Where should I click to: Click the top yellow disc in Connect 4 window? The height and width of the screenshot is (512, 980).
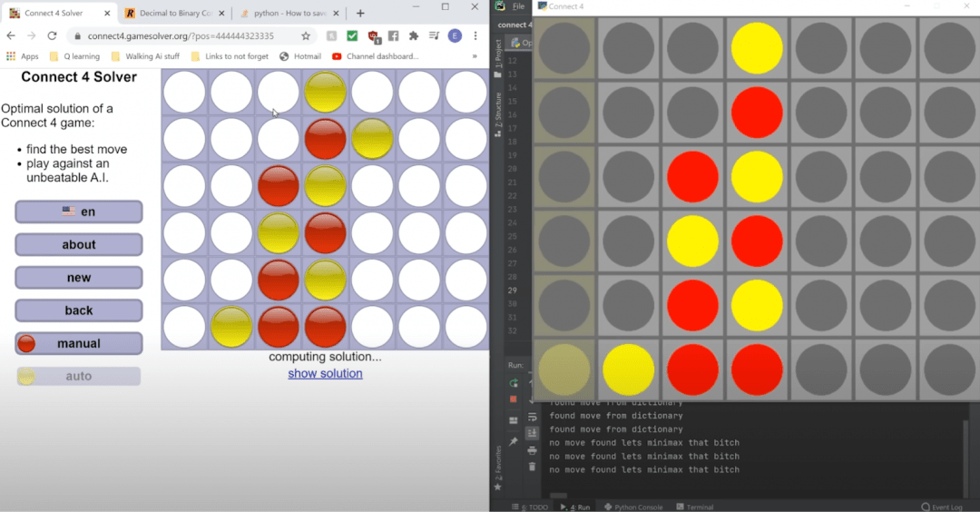[x=757, y=47]
